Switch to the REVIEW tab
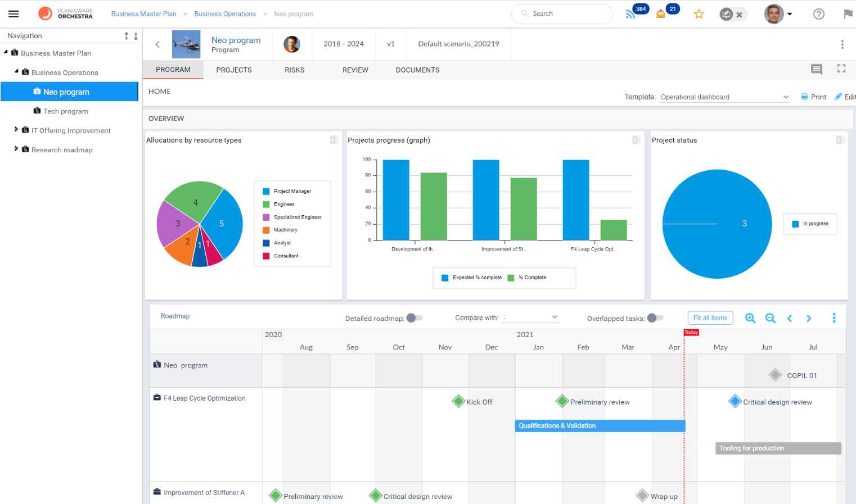 pyautogui.click(x=355, y=70)
